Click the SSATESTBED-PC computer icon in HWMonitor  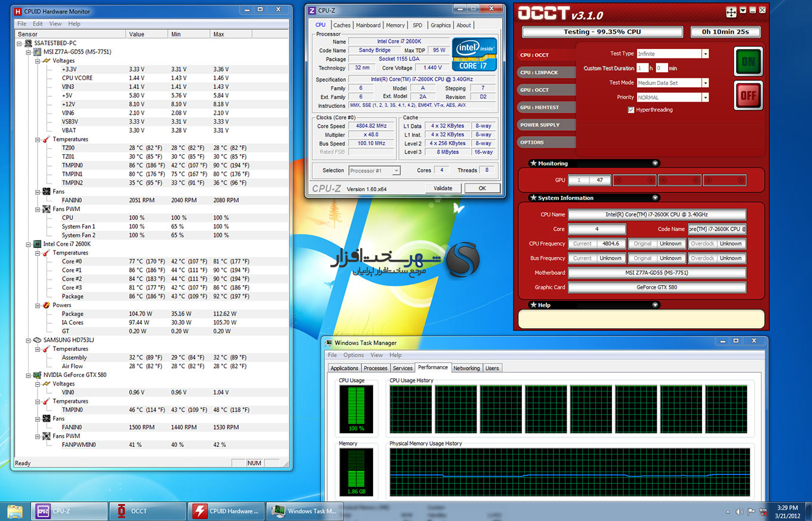click(x=29, y=43)
